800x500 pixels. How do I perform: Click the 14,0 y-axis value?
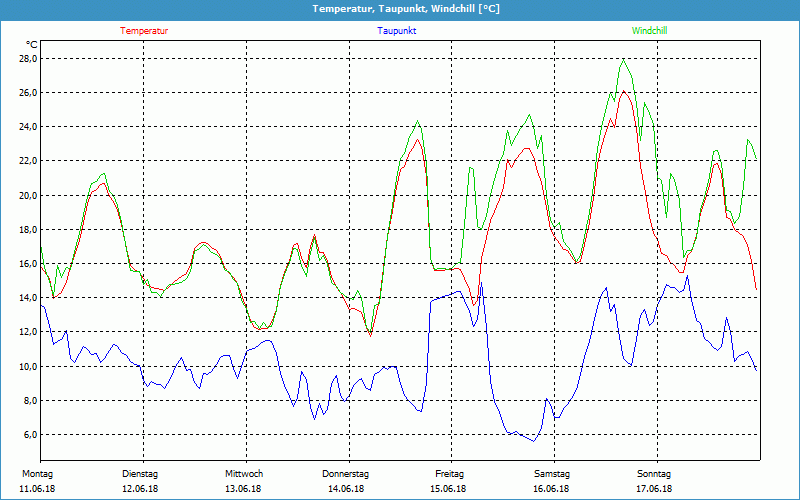(28, 298)
